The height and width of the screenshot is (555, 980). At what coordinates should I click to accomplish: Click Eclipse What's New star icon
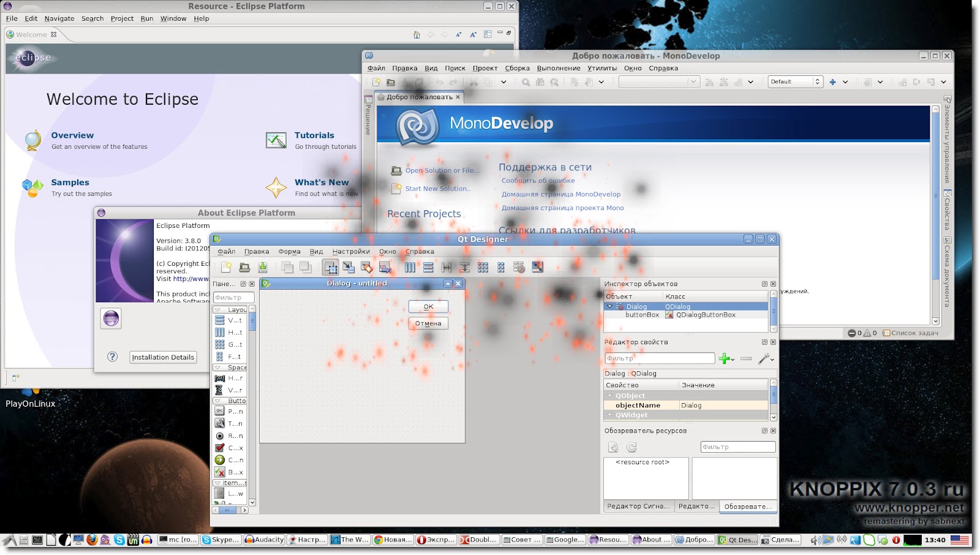[276, 187]
